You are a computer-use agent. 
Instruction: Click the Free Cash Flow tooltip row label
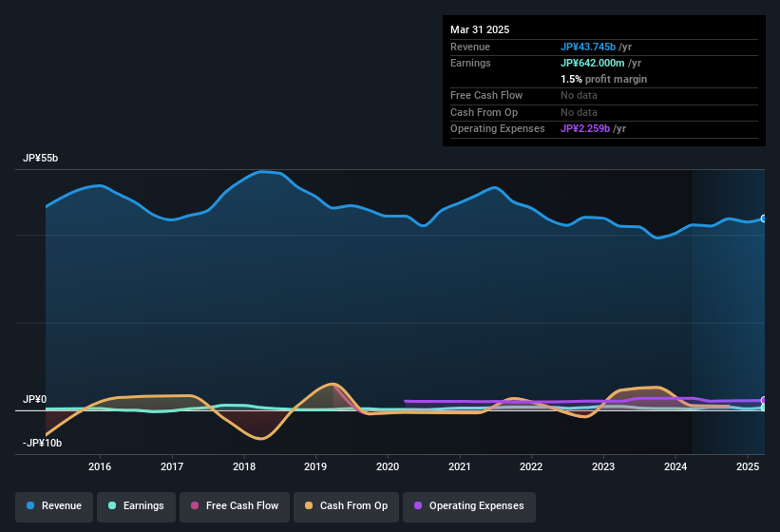486,95
